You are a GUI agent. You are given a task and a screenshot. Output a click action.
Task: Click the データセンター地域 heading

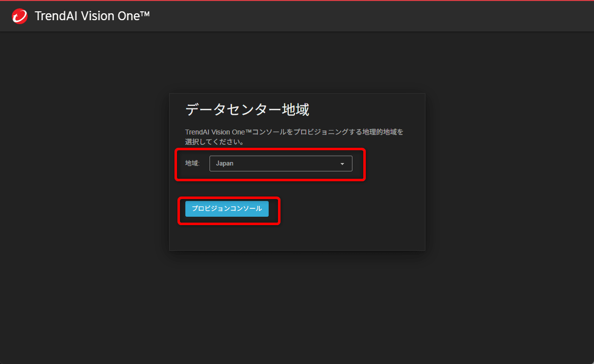pos(247,110)
